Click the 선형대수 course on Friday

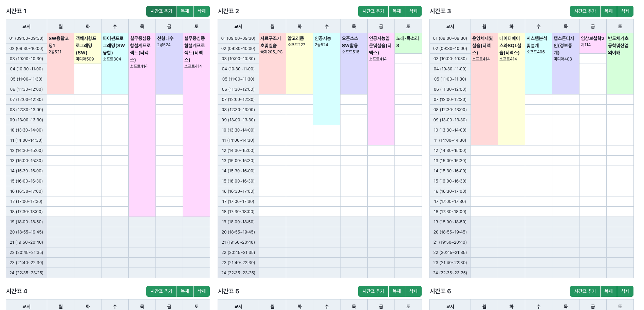point(169,64)
